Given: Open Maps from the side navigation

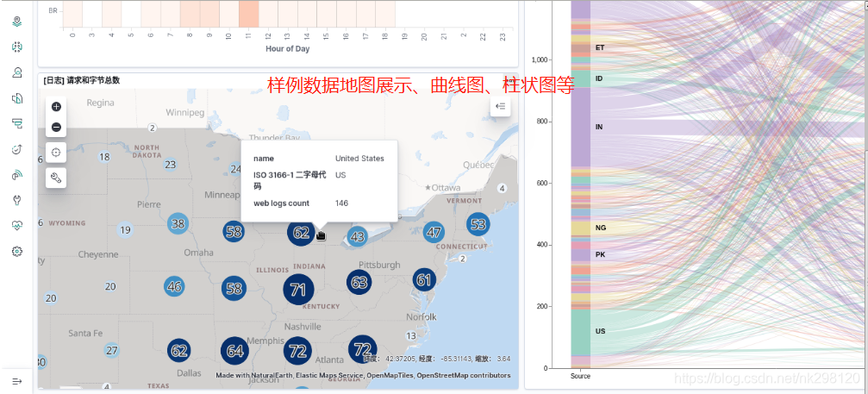Looking at the screenshot, I should pyautogui.click(x=17, y=22).
